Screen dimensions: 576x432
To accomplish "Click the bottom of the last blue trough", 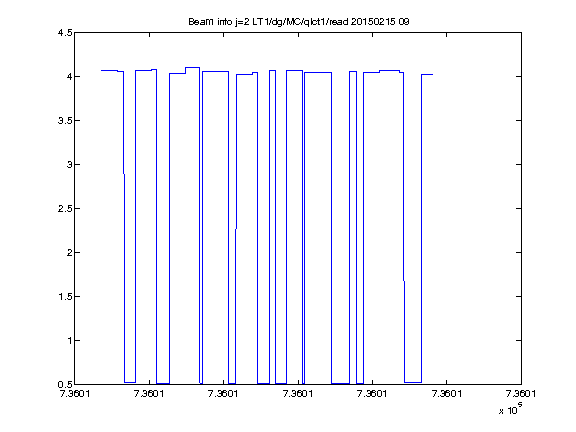I will click(x=413, y=382).
